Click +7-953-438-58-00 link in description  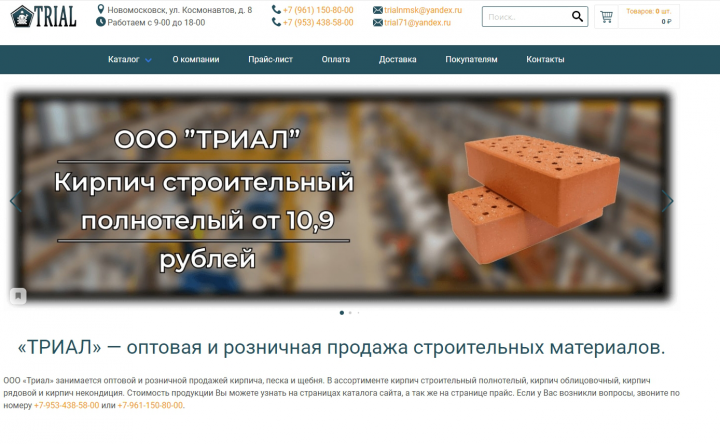tap(67, 405)
